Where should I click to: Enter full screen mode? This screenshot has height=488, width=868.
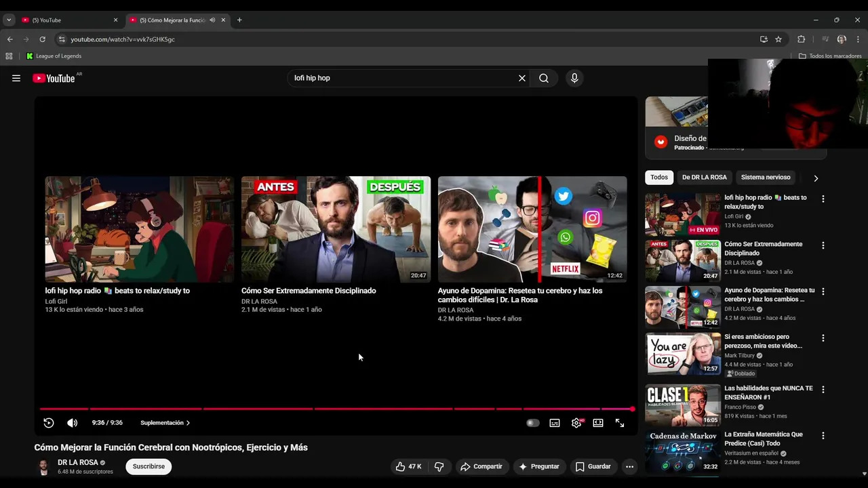click(x=620, y=423)
